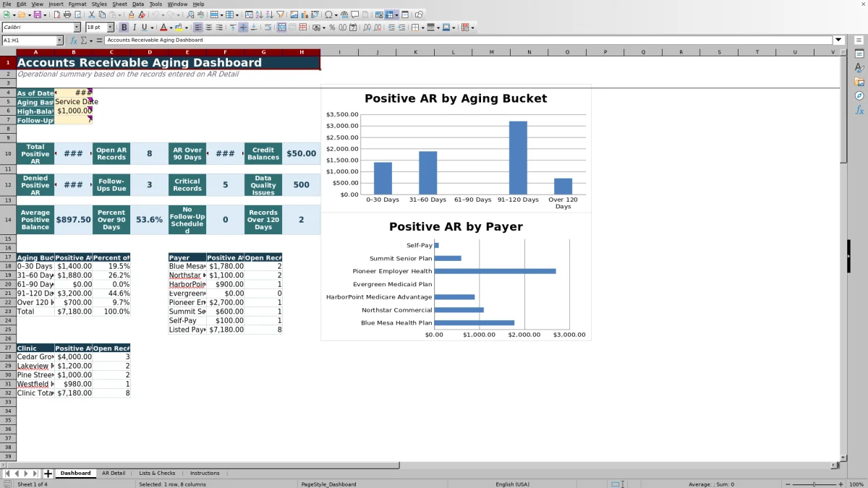Open the Calibri font name dropdown
Viewport: 868px width, 488px height.
point(77,27)
